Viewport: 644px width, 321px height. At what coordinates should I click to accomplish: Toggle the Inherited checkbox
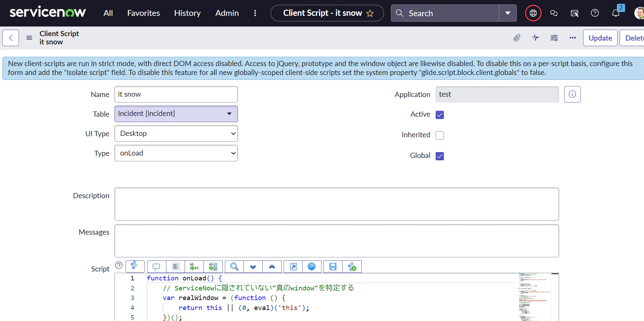pyautogui.click(x=440, y=136)
